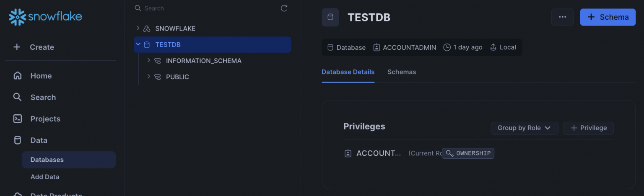Viewport: 644px width, 196px height.
Task: Click the Snowflake logo icon
Action: (x=17, y=17)
